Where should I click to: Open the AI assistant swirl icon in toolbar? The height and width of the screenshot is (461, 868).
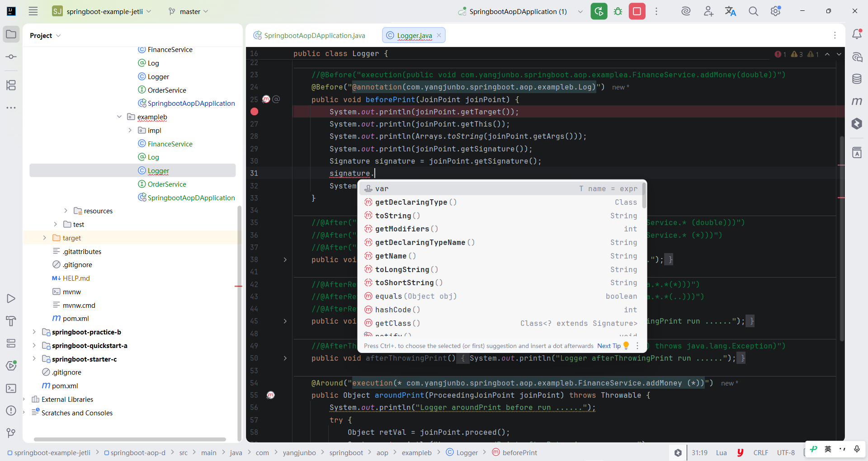(x=686, y=11)
